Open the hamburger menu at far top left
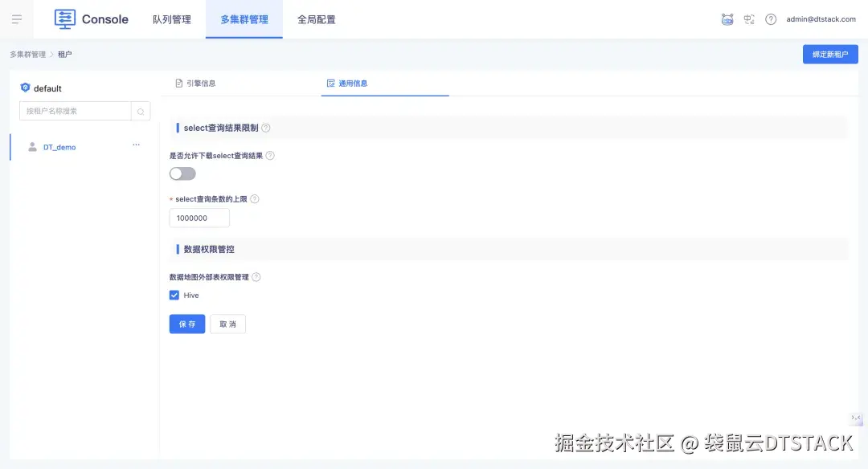This screenshot has height=469, width=868. pyautogui.click(x=16, y=19)
